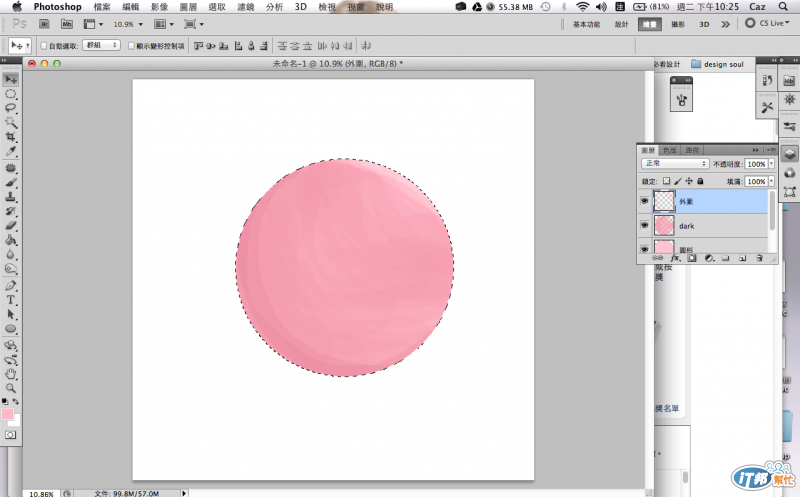Screen dimensions: 800x497
Task: Add a layer style via fx icon
Action: [x=675, y=257]
